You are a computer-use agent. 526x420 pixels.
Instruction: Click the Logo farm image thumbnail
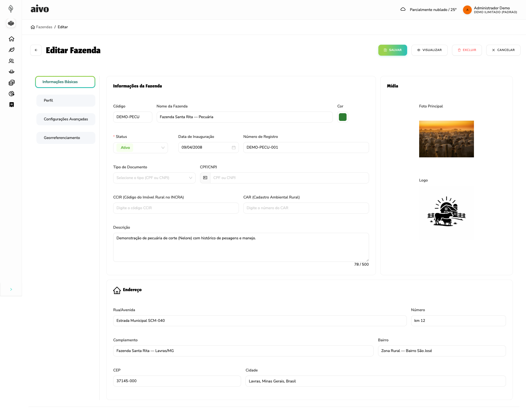[x=447, y=213]
